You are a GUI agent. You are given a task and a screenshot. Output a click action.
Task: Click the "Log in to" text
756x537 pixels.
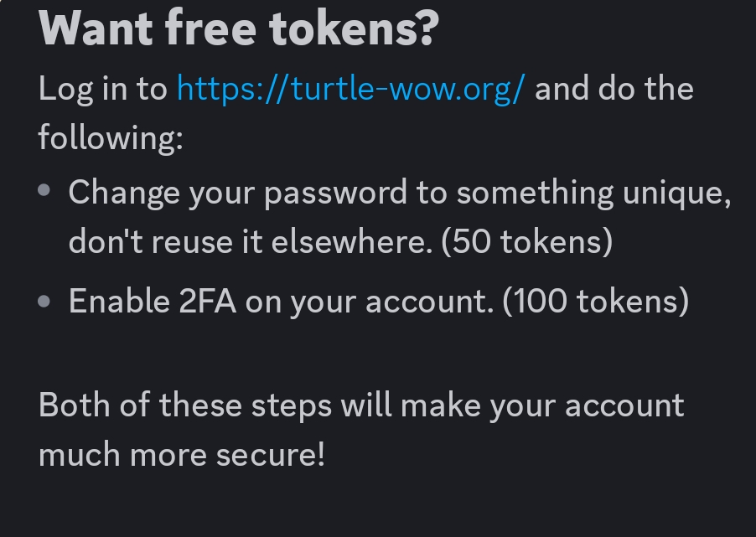click(103, 90)
